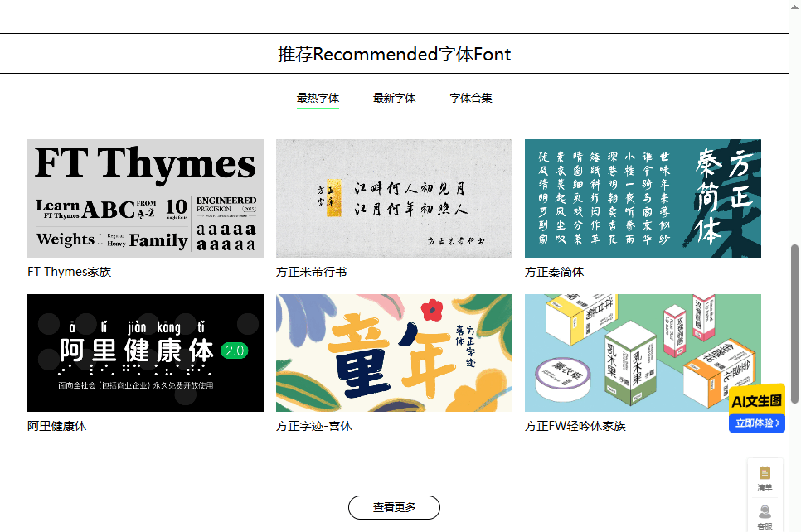The height and width of the screenshot is (532, 801).
Task: Click the arrow chevron inside 立即体验
Action: coord(776,422)
